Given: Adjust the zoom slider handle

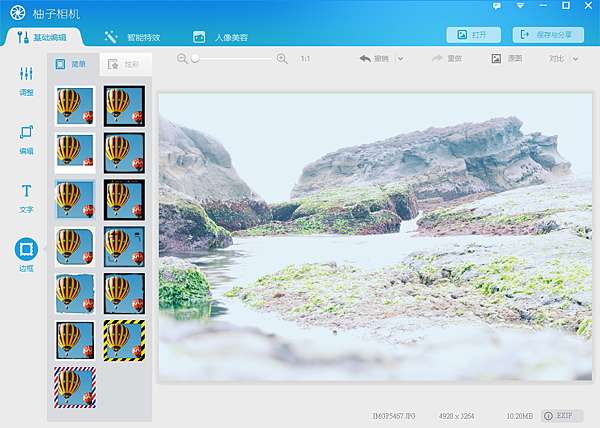Looking at the screenshot, I should pos(195,59).
